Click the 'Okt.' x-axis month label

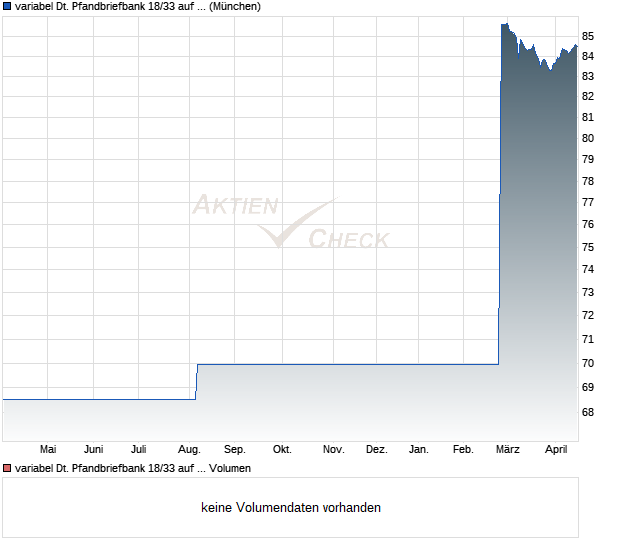point(282,449)
